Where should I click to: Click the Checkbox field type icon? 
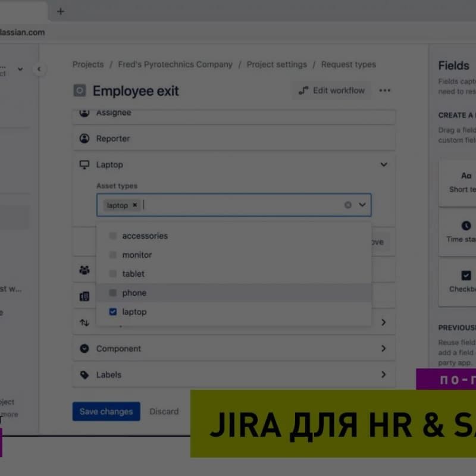pos(466,275)
